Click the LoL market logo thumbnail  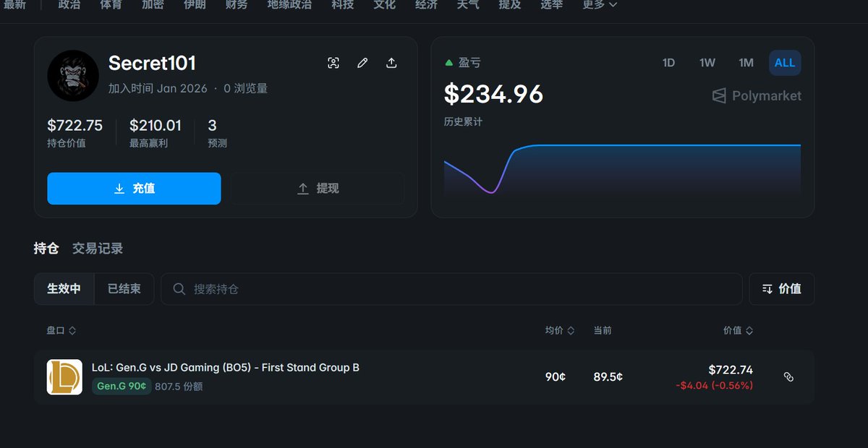pos(64,376)
